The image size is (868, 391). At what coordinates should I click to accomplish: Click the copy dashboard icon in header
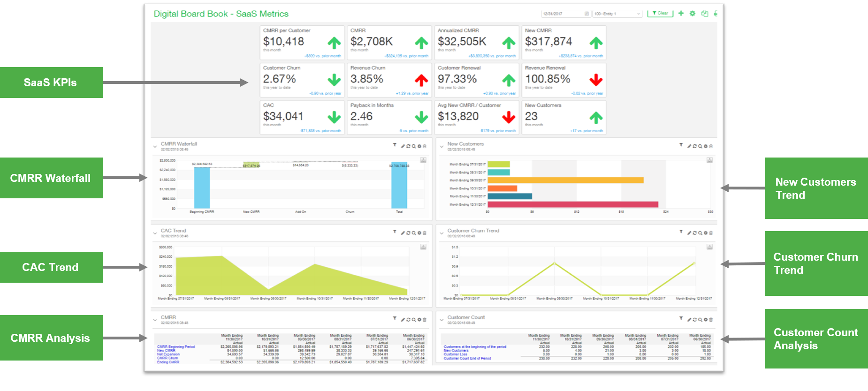click(x=704, y=14)
